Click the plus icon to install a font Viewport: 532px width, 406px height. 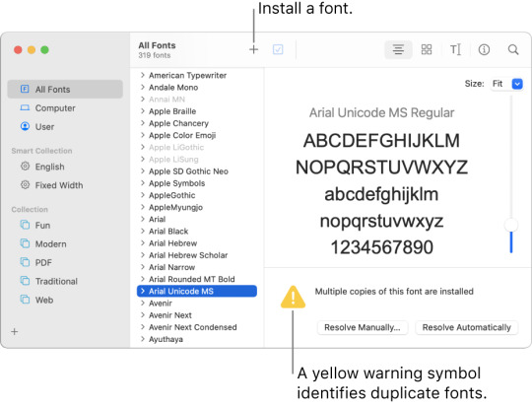[x=253, y=49]
